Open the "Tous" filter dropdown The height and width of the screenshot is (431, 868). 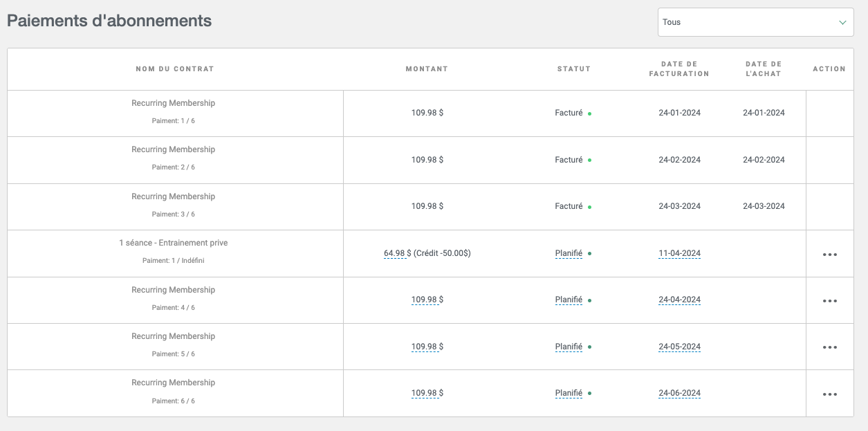point(755,22)
